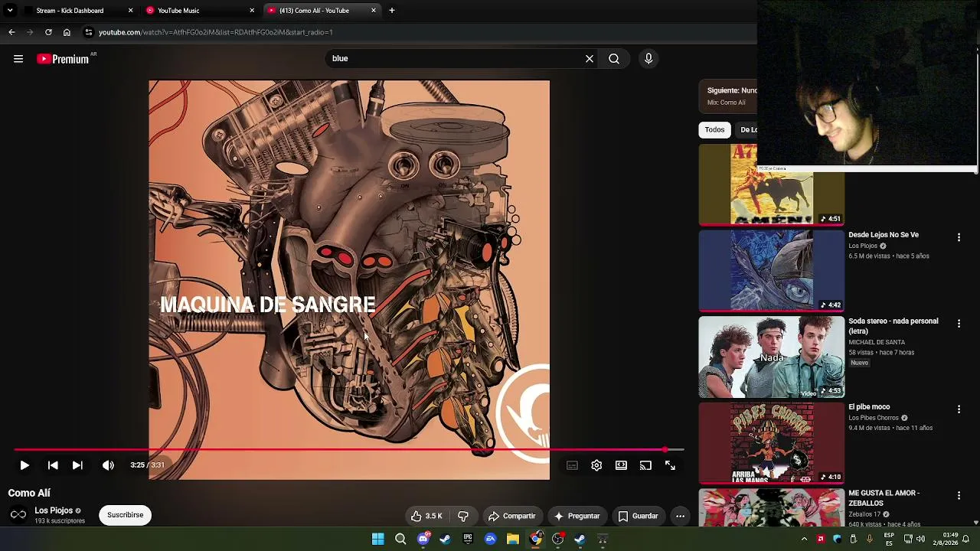
Task: Open 'Desde Lejos No Se Ve' video thumbnail
Action: click(771, 270)
